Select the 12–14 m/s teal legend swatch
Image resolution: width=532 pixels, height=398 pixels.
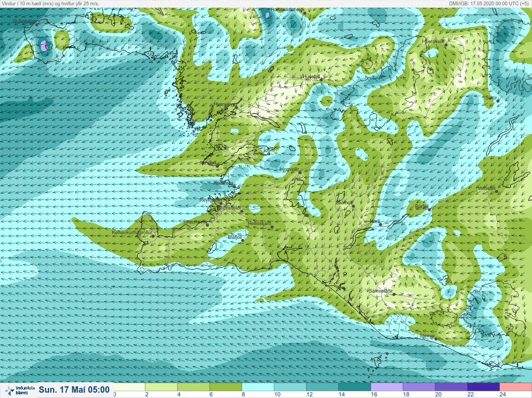pos(322,387)
